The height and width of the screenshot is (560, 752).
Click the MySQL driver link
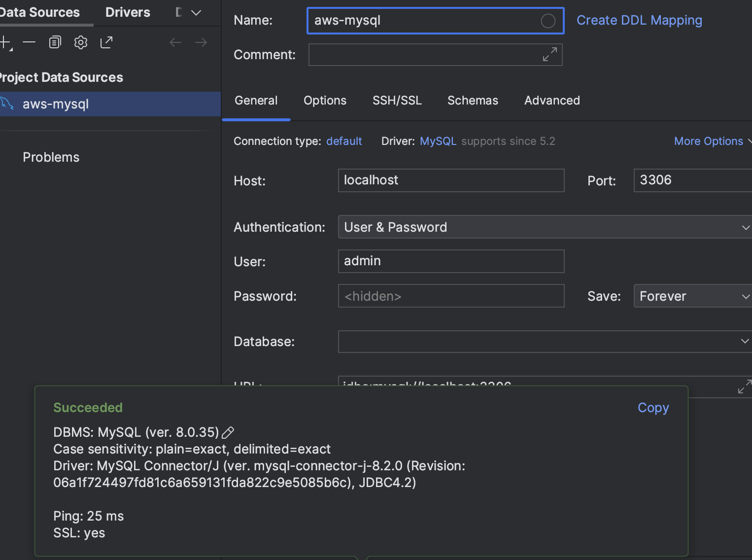click(438, 141)
